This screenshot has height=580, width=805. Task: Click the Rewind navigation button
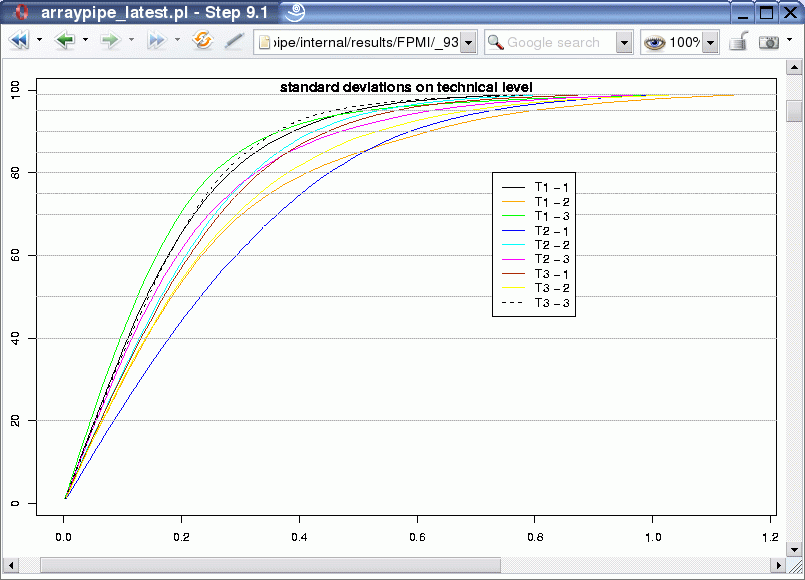click(20, 41)
